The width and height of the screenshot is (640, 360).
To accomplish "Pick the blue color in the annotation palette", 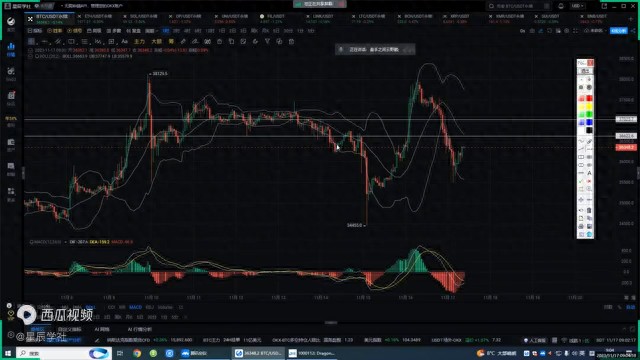I will pyautogui.click(x=589, y=122).
